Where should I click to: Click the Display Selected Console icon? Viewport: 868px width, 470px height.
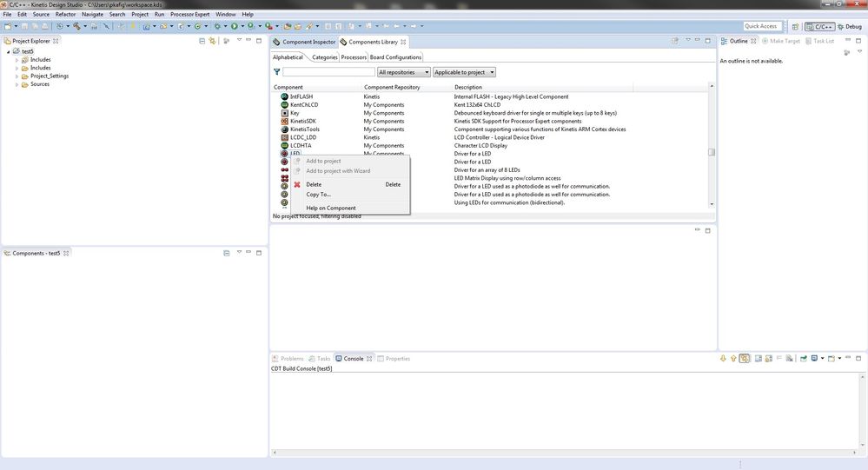[x=814, y=358]
